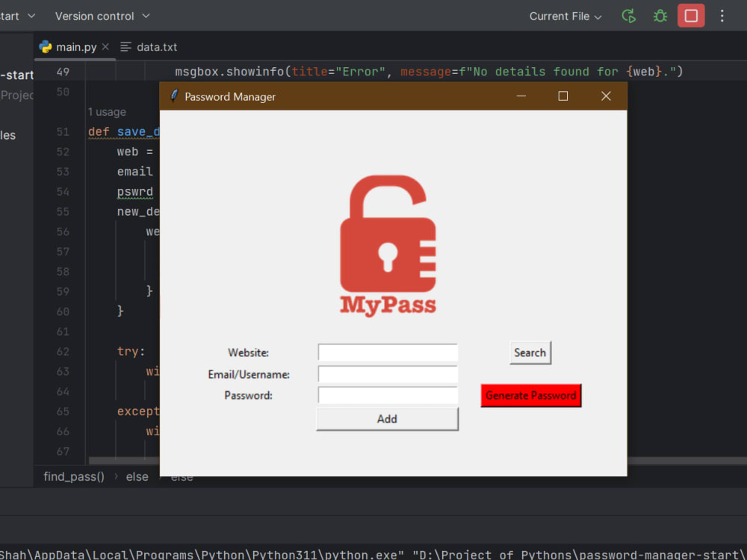Click the '1 usage' hint above save function
The width and height of the screenshot is (747, 560).
pyautogui.click(x=107, y=112)
